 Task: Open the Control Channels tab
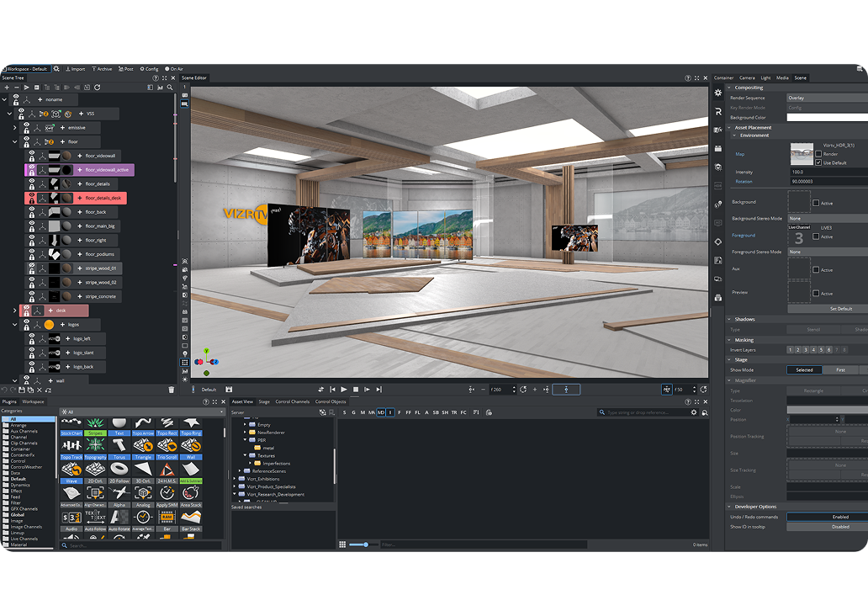292,401
